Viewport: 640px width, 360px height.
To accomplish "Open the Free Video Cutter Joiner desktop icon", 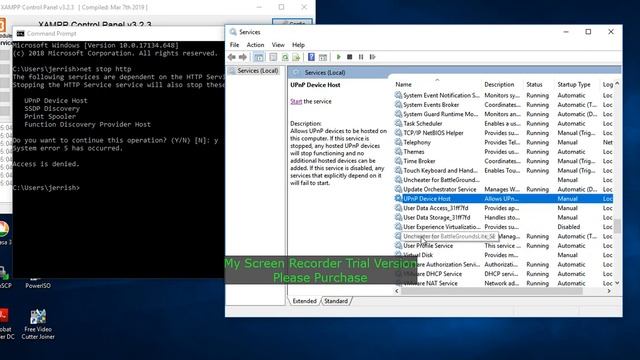I will point(38,324).
